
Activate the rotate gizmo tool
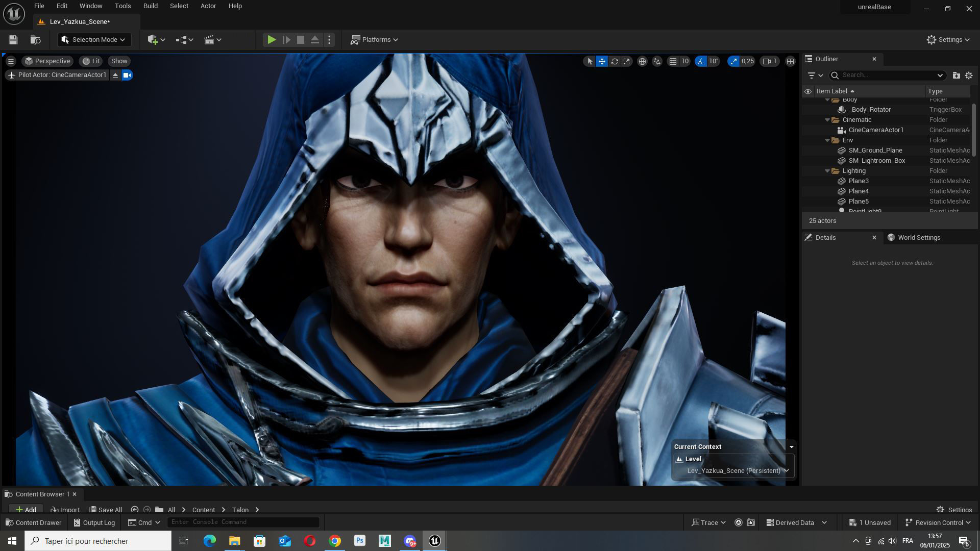[x=615, y=61]
